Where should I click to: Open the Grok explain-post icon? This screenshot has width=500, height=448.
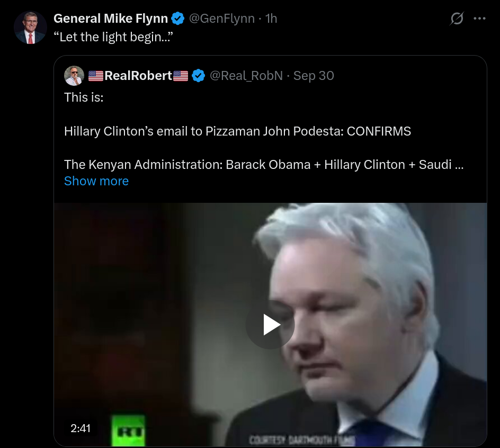point(457,18)
